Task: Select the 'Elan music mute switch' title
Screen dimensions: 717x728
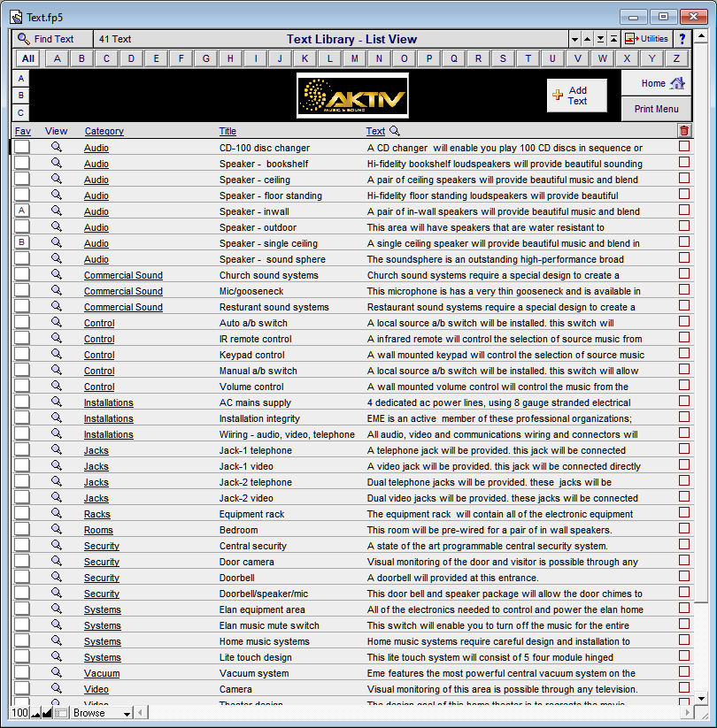Action: [269, 625]
